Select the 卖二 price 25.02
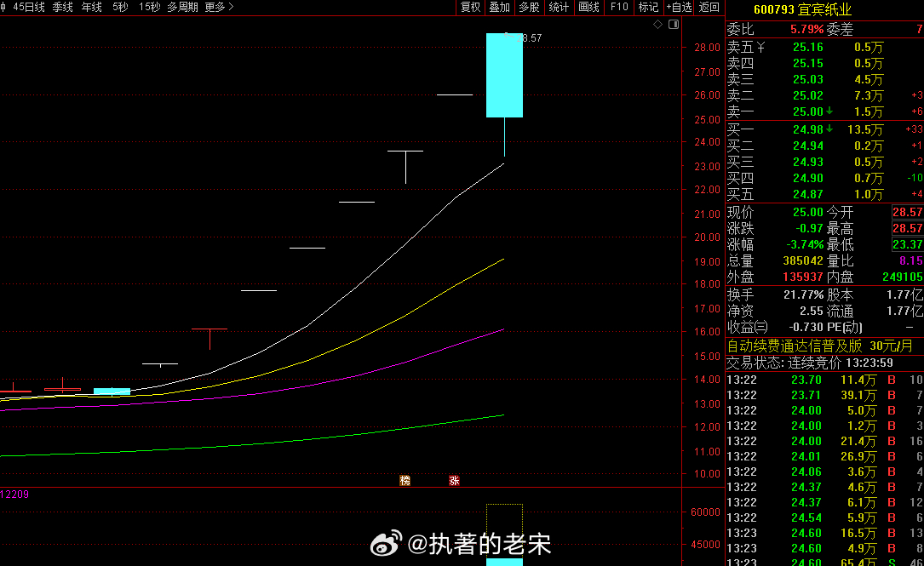Viewport: 924px width, 566px height. pyautogui.click(x=808, y=95)
